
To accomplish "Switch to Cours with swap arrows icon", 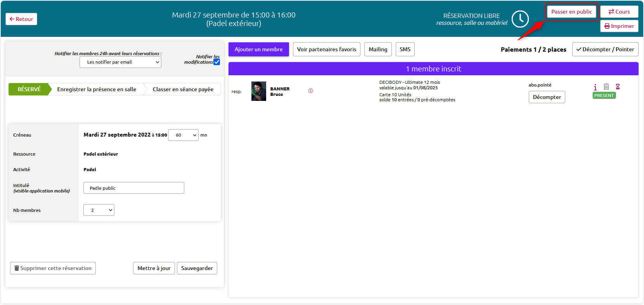I will coord(619,12).
